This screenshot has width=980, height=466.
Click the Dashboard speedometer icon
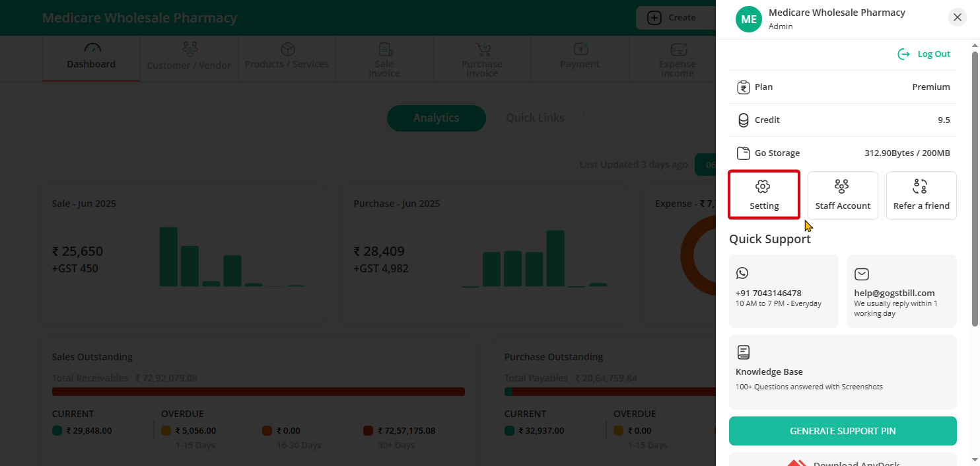[92, 48]
